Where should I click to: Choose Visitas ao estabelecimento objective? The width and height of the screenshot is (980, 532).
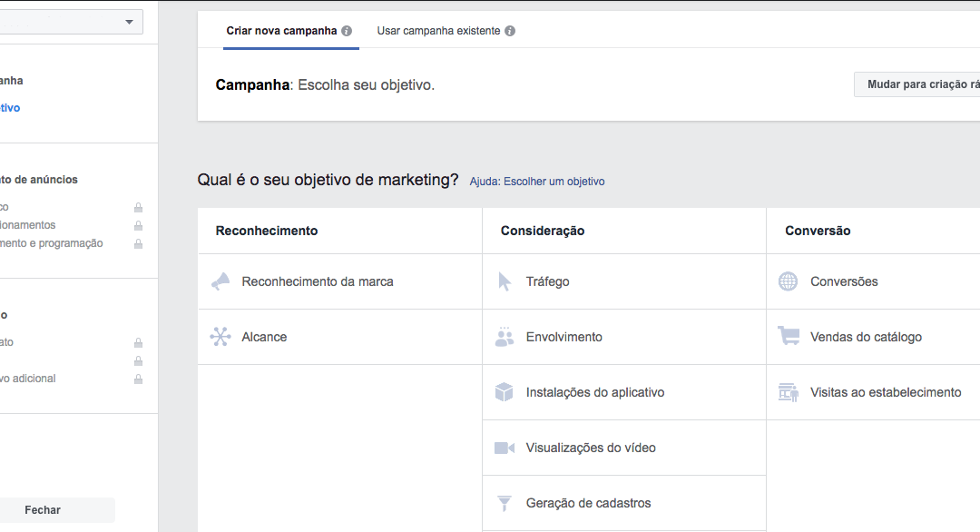click(873, 392)
